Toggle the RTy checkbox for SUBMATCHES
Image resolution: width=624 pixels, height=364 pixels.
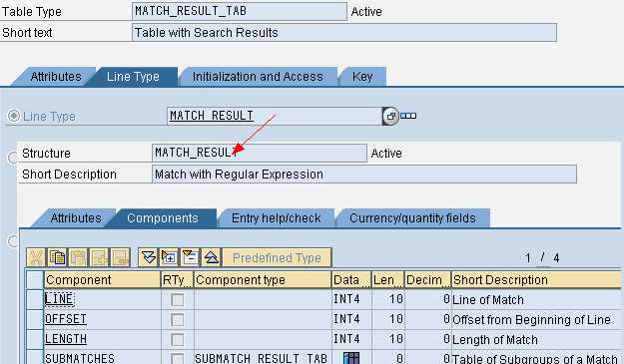pos(177,358)
